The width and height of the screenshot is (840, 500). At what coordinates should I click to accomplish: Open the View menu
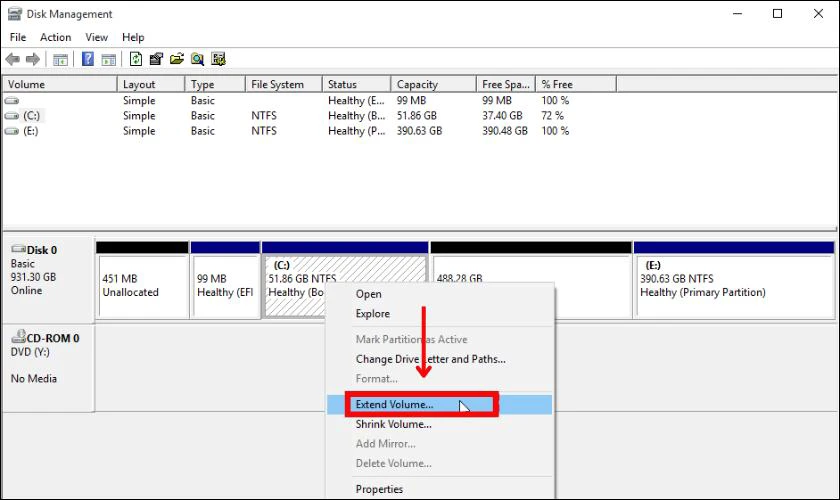96,37
